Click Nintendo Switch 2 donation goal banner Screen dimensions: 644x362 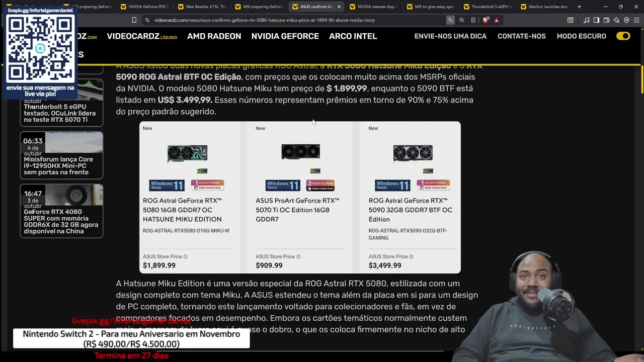click(131, 339)
